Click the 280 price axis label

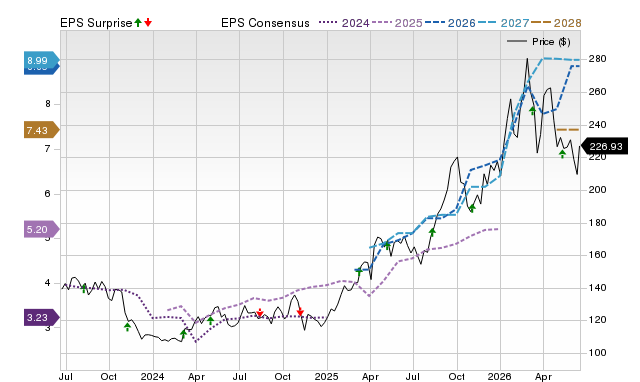597,59
